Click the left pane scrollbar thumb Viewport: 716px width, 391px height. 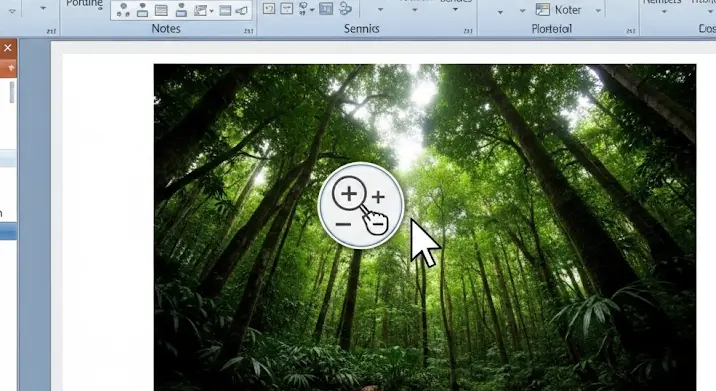point(12,92)
